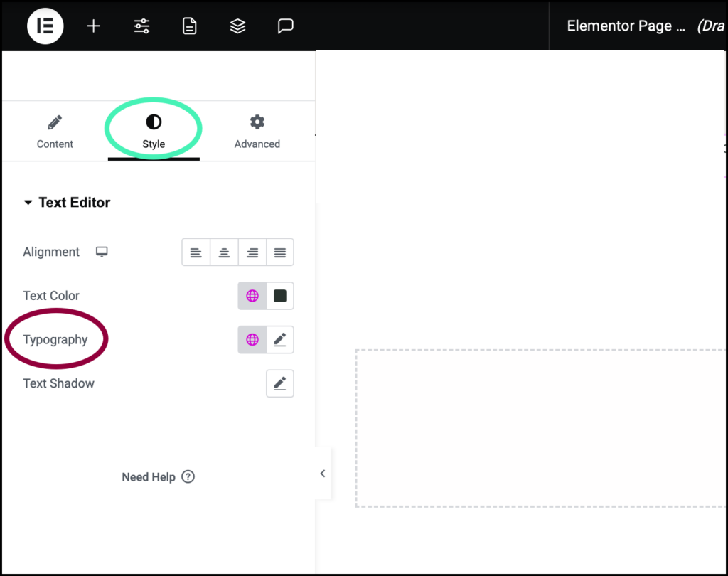Select center text alignment
The height and width of the screenshot is (576, 728).
pyautogui.click(x=224, y=252)
